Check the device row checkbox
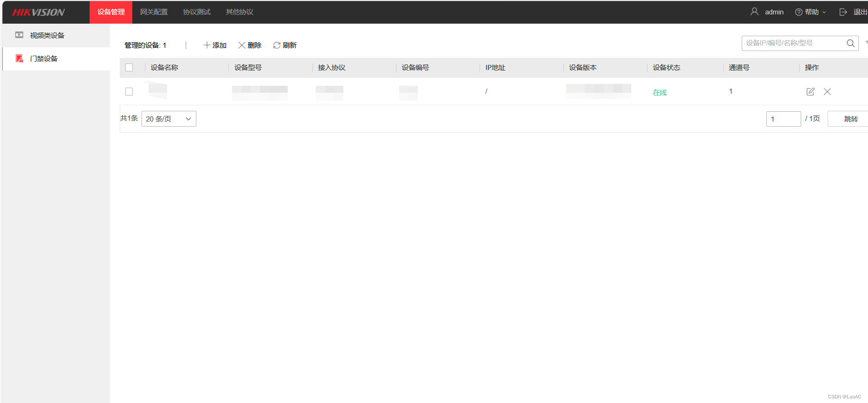This screenshot has width=868, height=403. click(129, 92)
